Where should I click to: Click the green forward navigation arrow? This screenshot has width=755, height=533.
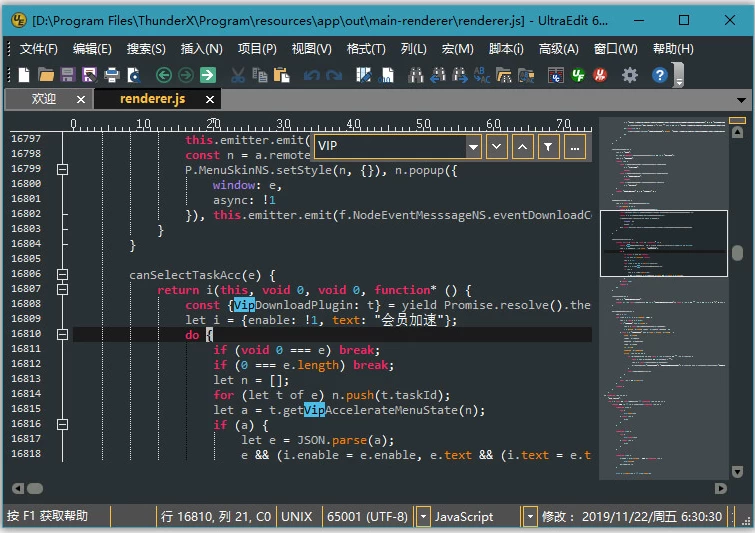coord(185,75)
